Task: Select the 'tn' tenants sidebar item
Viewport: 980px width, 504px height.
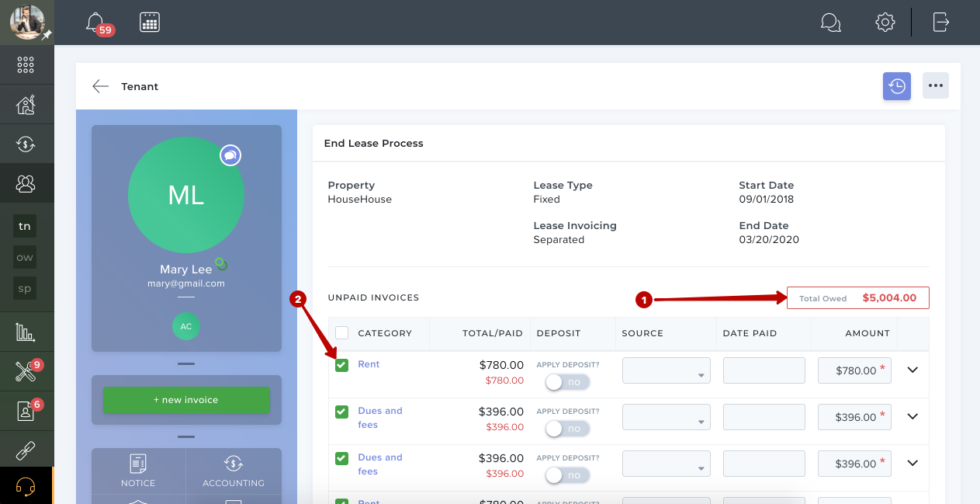Action: point(25,226)
